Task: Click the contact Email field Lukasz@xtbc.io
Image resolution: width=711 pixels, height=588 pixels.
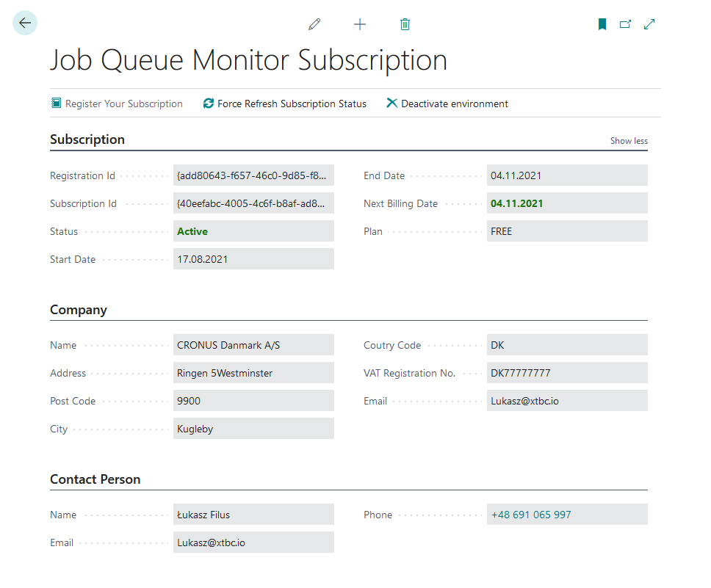Action: 253,542
